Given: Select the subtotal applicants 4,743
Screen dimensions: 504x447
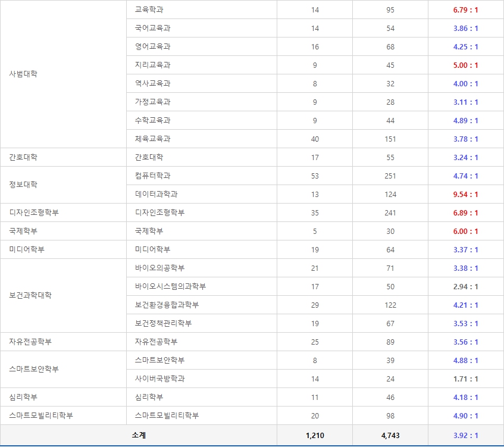Looking at the screenshot, I should pyautogui.click(x=390, y=436).
